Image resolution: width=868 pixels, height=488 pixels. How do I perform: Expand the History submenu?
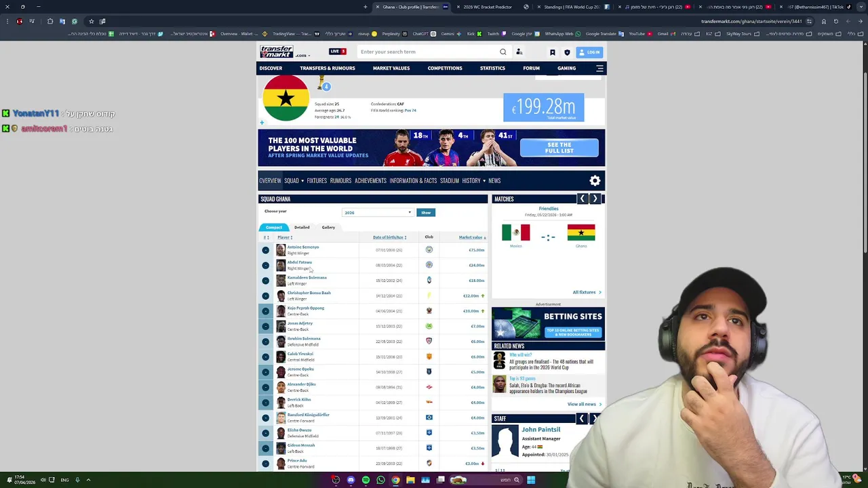click(483, 181)
